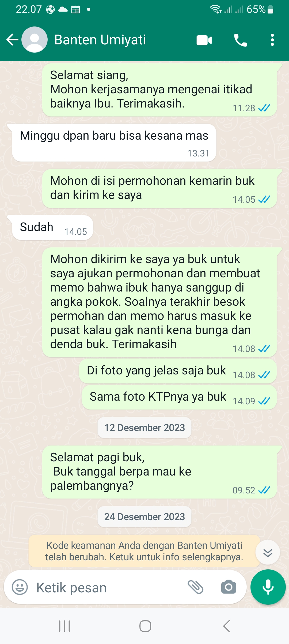Screen dimensions: 289x644
Task: Tap the "12 Desember 2023" date chip
Action: (144, 428)
